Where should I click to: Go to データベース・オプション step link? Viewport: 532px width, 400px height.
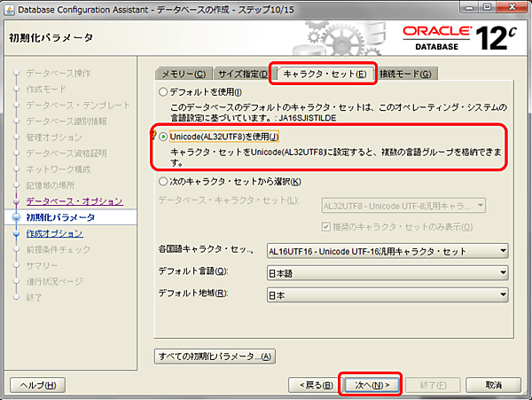click(74, 201)
